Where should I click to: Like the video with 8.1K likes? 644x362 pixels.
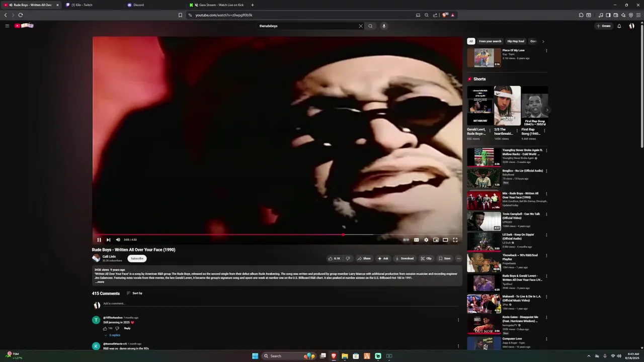pyautogui.click(x=335, y=258)
